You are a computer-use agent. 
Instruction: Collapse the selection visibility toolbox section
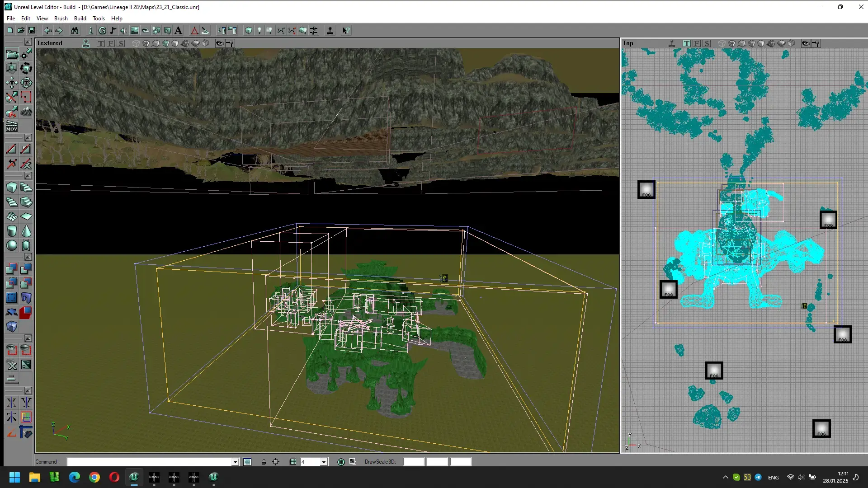point(28,338)
